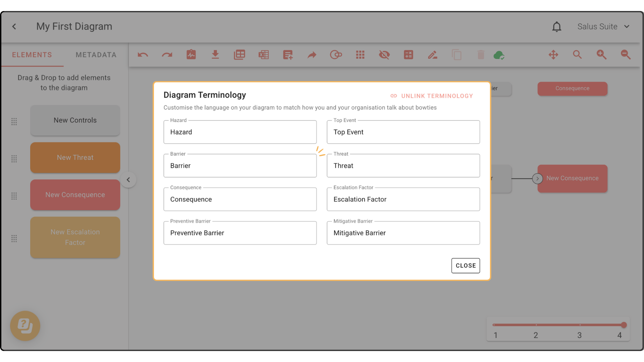This screenshot has width=644, height=362.
Task: Click the Unlink Terminology link
Action: (x=432, y=96)
